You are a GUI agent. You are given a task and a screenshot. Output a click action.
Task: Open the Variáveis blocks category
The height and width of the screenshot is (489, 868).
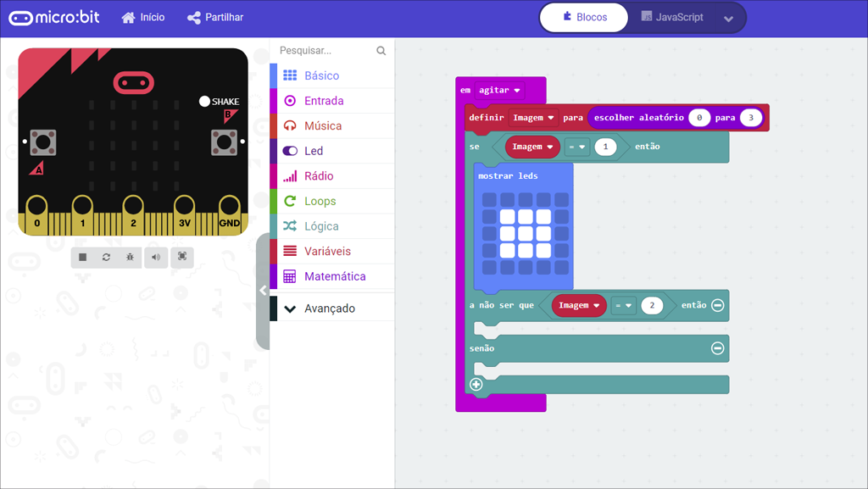pyautogui.click(x=332, y=251)
